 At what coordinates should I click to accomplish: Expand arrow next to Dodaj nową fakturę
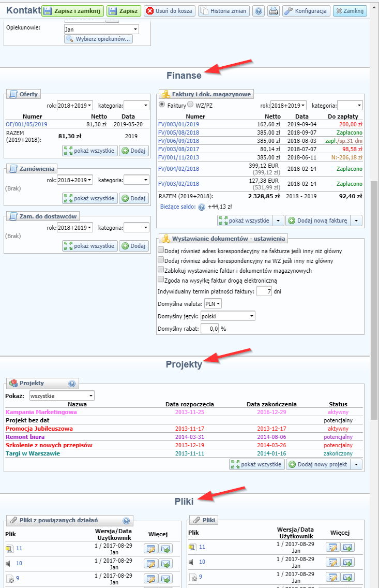coord(356,220)
